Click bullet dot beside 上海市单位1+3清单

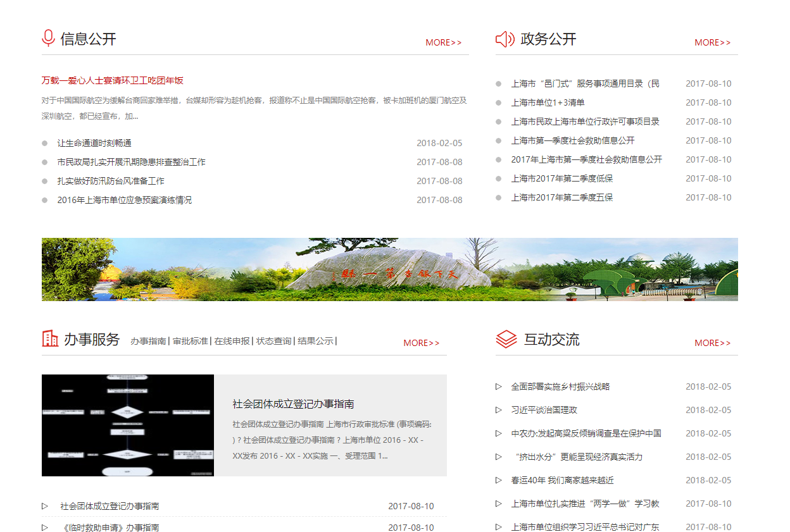point(499,102)
